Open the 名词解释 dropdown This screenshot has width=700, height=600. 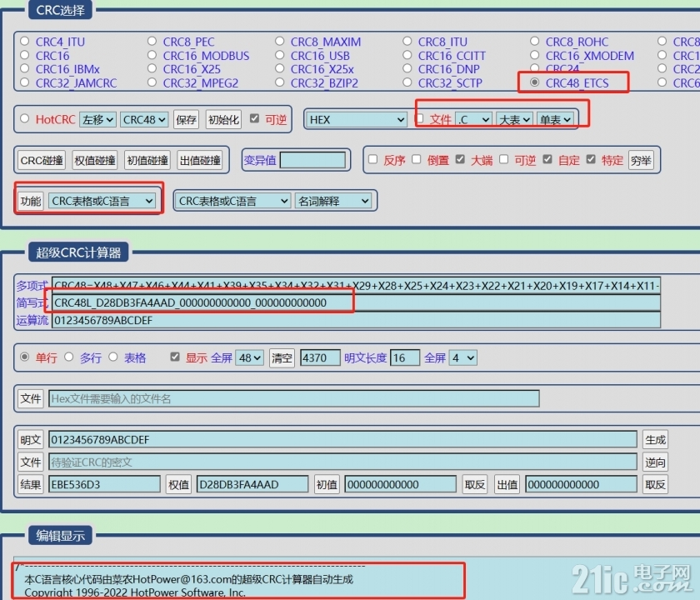[332, 201]
